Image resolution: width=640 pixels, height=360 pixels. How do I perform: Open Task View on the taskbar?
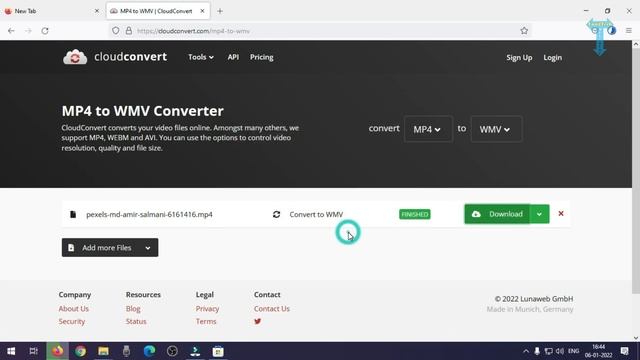click(x=33, y=351)
